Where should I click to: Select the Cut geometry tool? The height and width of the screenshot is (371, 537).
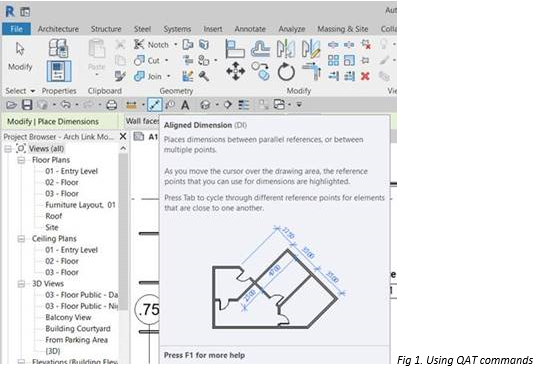coord(147,61)
